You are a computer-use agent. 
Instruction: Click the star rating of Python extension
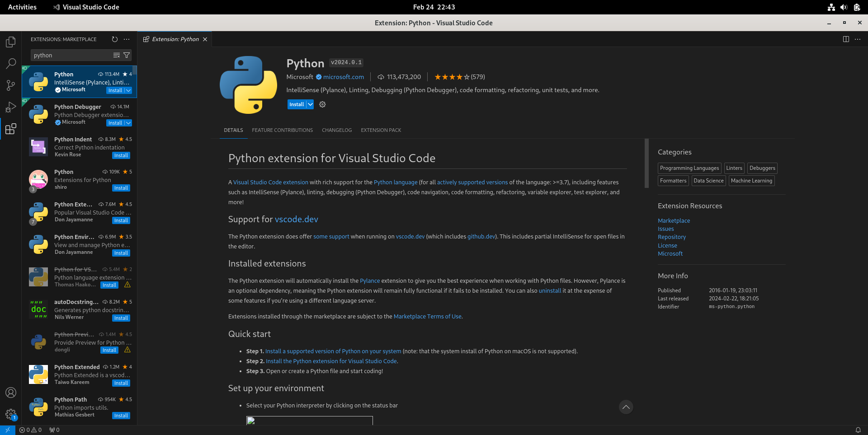459,77
